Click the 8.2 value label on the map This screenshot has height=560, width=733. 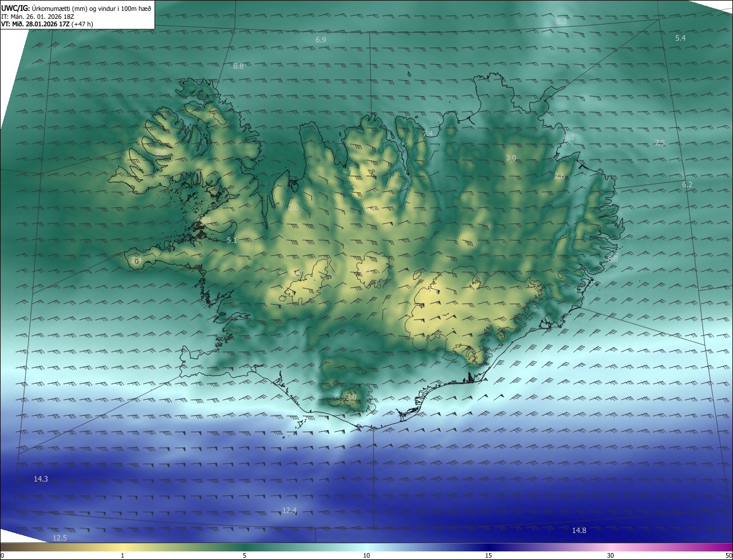tap(569, 137)
